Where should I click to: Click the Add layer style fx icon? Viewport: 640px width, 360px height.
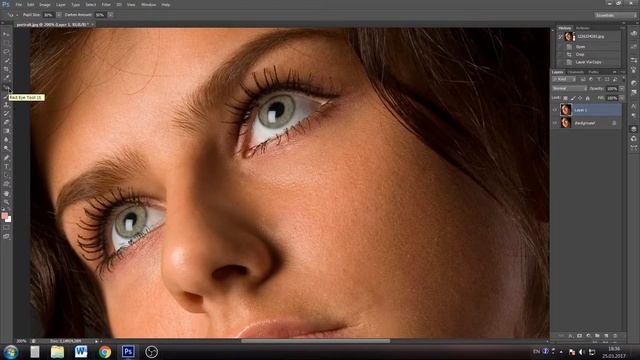[x=571, y=336]
